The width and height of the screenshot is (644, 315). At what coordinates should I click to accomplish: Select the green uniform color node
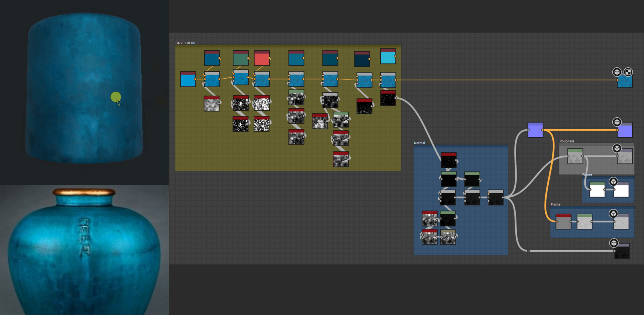coord(240,58)
